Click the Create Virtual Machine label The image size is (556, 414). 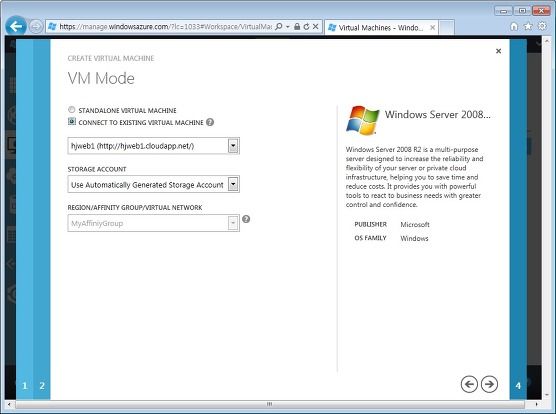111,58
